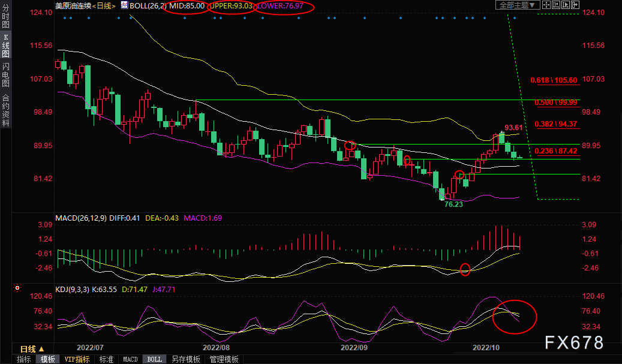Viewport: 622px width, 364px height.
Task: Click the play-forward axis icon
Action: tap(566, 5)
